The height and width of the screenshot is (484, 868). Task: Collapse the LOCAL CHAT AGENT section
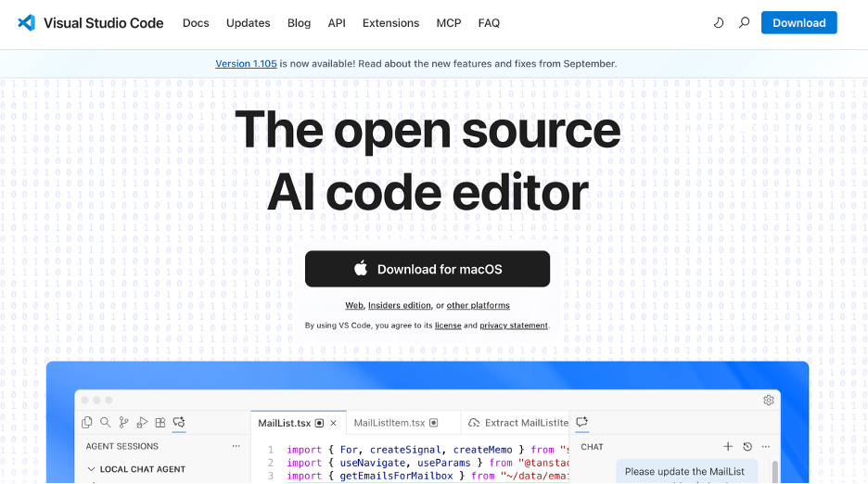click(91, 469)
